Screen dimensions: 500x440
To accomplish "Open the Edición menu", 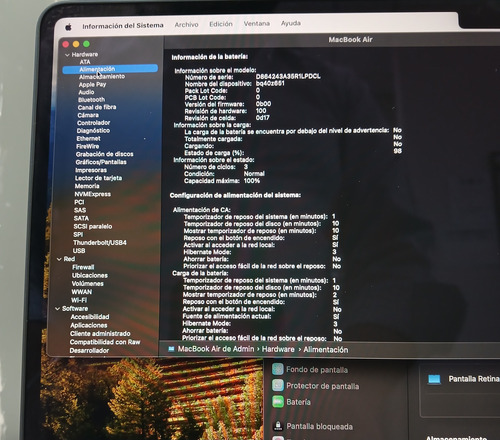I will [221, 24].
